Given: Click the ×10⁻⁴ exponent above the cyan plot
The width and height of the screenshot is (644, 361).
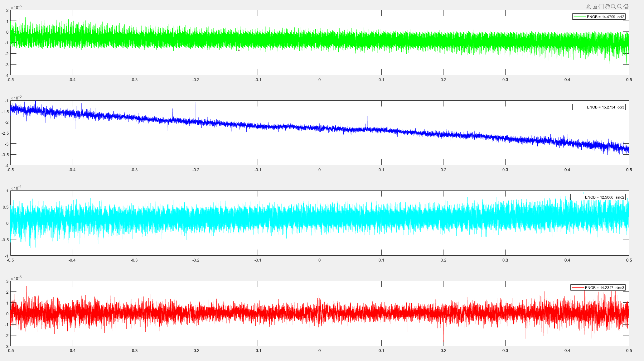Looking at the screenshot, I should [x=16, y=188].
